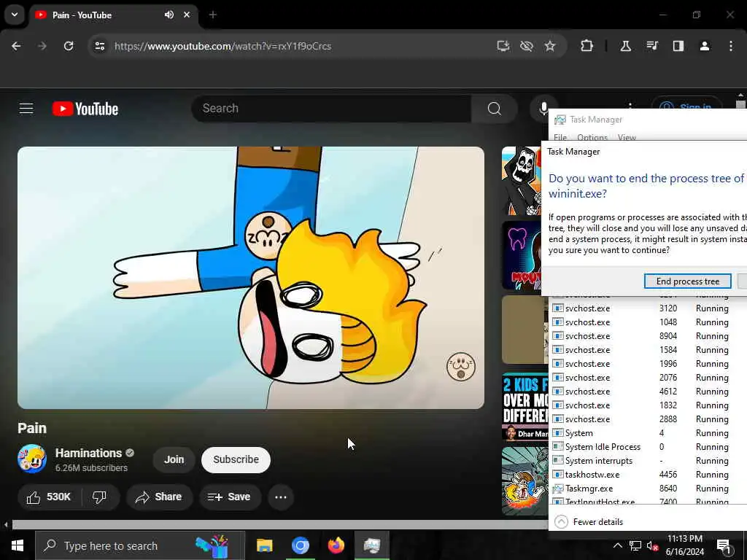Search with voice microphone icon

[x=543, y=109]
